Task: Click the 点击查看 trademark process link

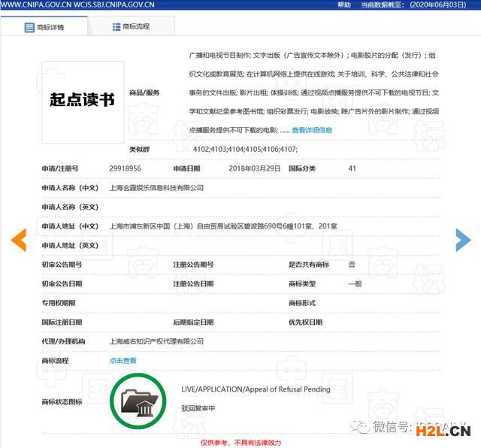Action: pyautogui.click(x=123, y=361)
